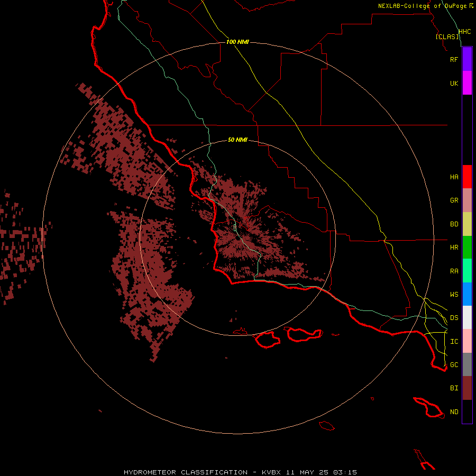The image size is (476, 476).
Task: Click the brown BI legend swatch
Action: (467, 388)
